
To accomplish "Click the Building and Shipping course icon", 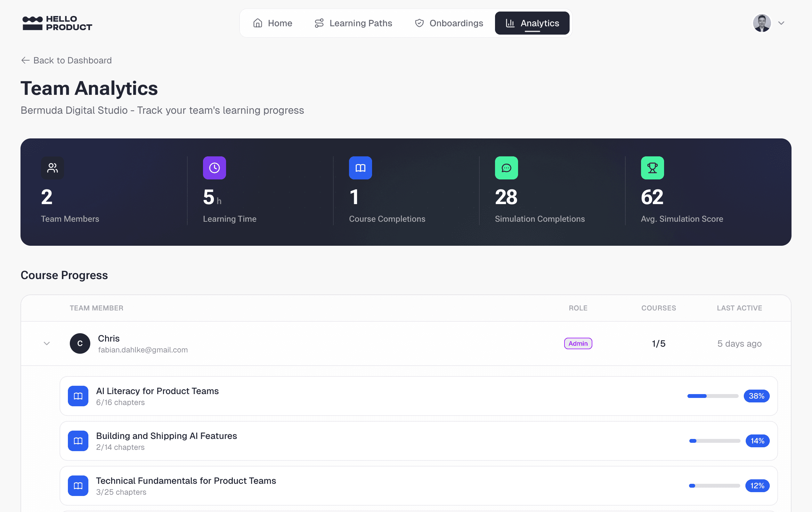I will click(x=78, y=441).
